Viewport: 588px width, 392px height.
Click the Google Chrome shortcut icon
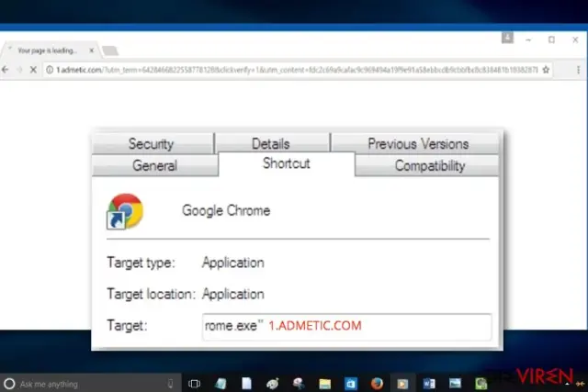pyautogui.click(x=125, y=211)
